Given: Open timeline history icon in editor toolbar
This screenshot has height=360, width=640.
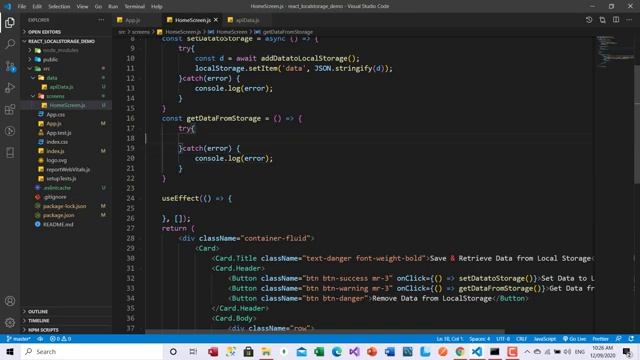Looking at the screenshot, I should click(589, 20).
